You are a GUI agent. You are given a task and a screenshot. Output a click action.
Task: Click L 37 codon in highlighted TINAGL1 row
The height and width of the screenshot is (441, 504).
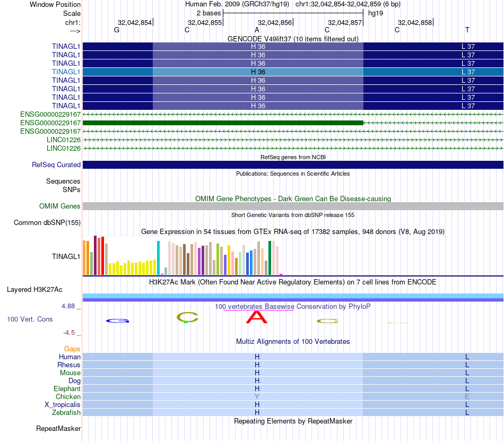tap(468, 72)
